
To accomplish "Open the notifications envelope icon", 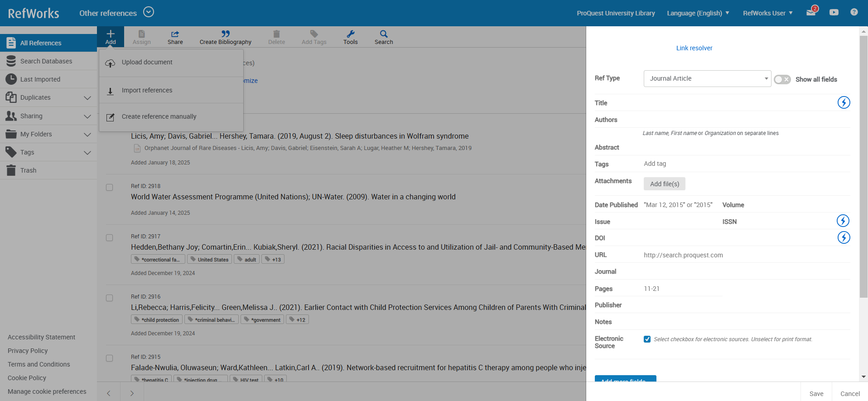I will pyautogui.click(x=811, y=12).
